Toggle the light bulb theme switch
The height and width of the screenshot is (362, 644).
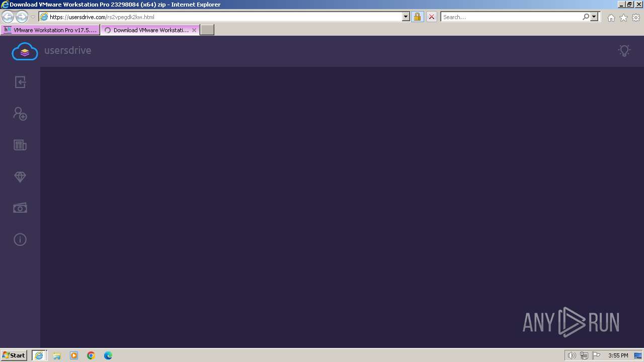(x=624, y=51)
